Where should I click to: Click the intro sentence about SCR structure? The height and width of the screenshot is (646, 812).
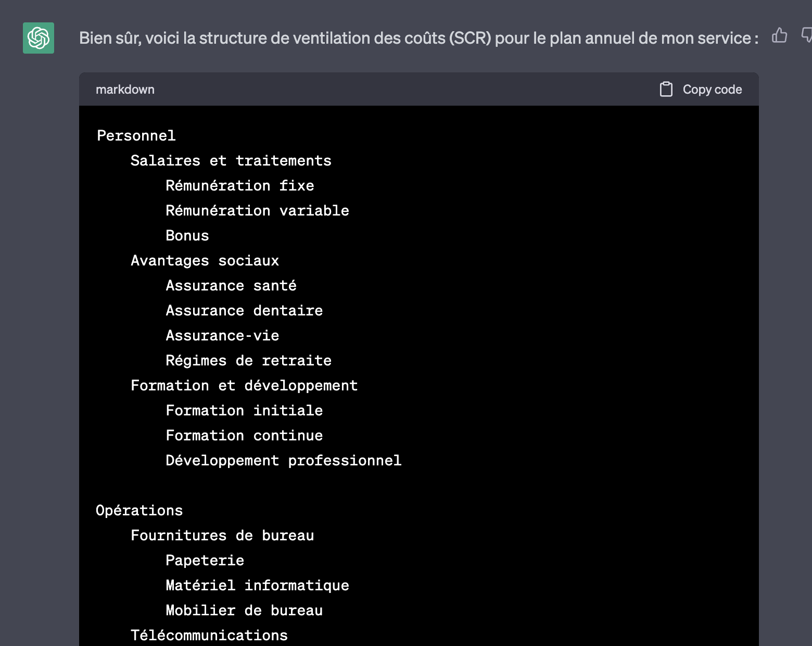tap(418, 38)
